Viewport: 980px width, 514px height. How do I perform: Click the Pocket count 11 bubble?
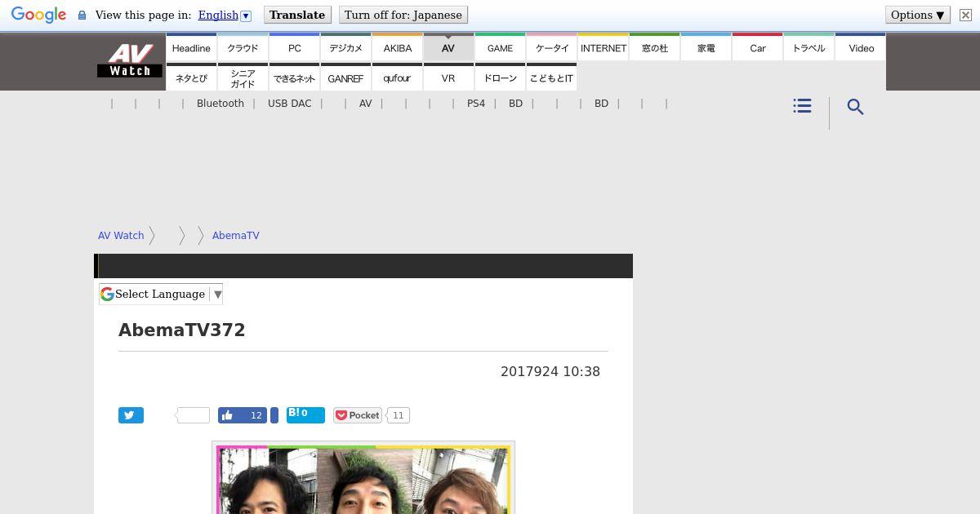(398, 415)
